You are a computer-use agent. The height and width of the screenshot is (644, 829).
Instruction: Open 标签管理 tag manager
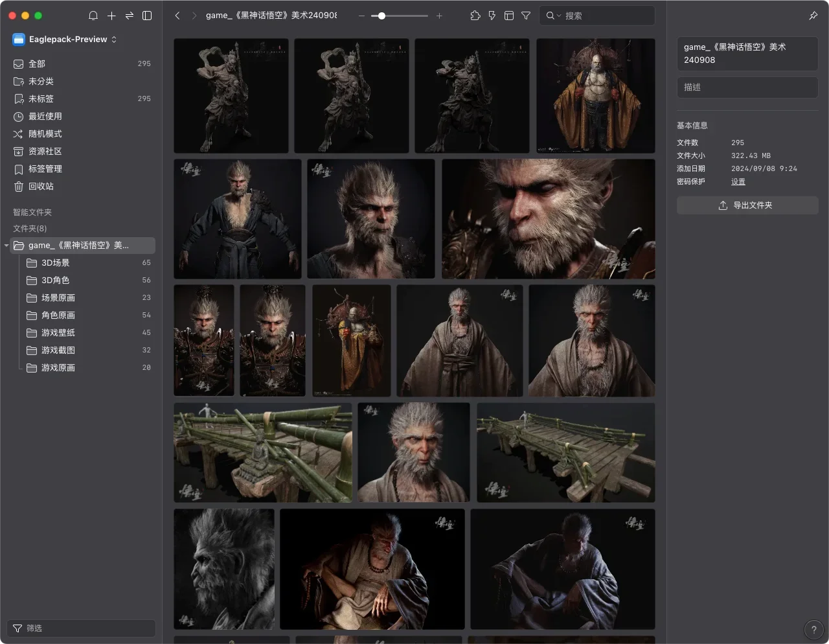click(82, 168)
